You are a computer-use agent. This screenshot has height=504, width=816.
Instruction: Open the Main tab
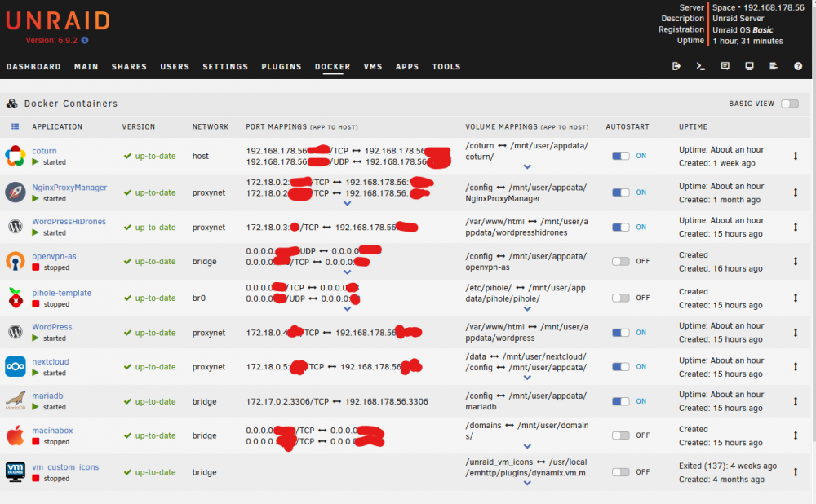click(86, 67)
